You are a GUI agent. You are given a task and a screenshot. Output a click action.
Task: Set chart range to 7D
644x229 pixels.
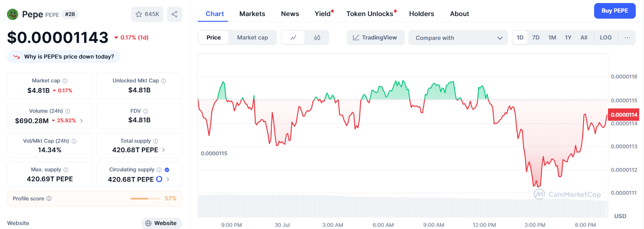coord(536,38)
